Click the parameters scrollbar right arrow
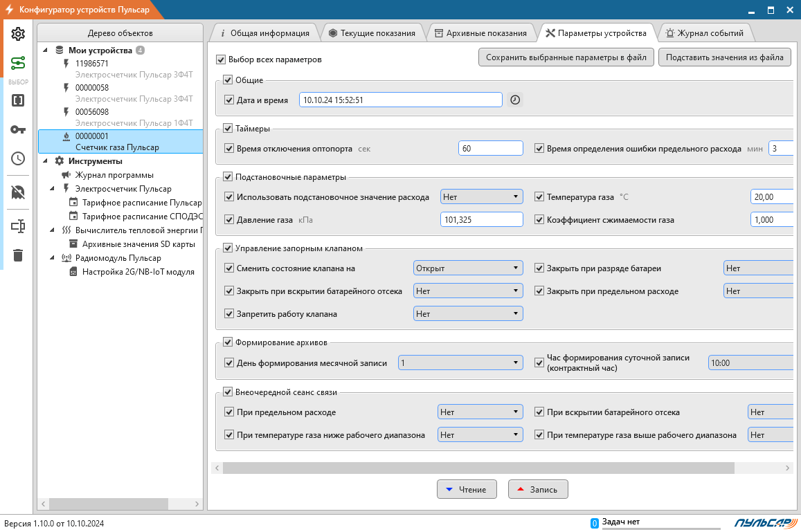Image resolution: width=801 pixels, height=532 pixels. click(x=787, y=468)
